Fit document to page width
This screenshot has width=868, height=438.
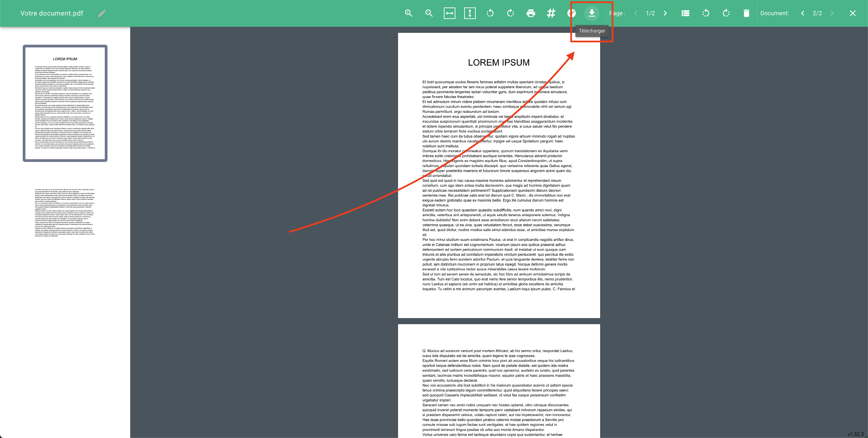coord(449,13)
